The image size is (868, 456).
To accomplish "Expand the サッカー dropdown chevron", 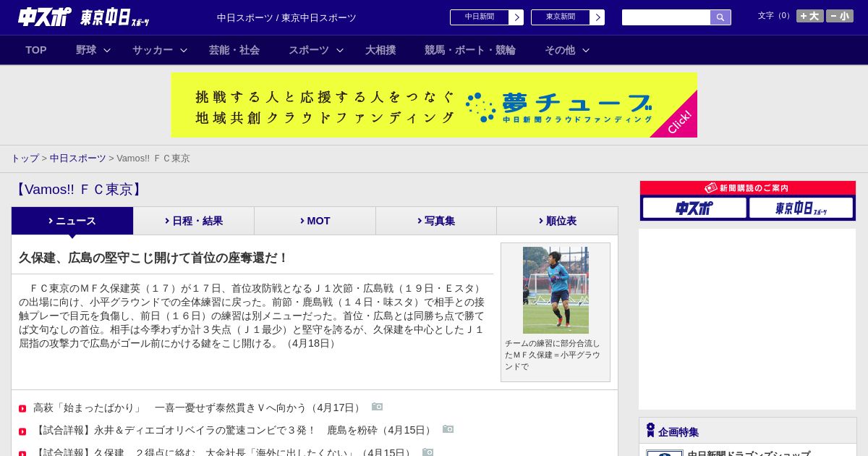I will pos(184,50).
